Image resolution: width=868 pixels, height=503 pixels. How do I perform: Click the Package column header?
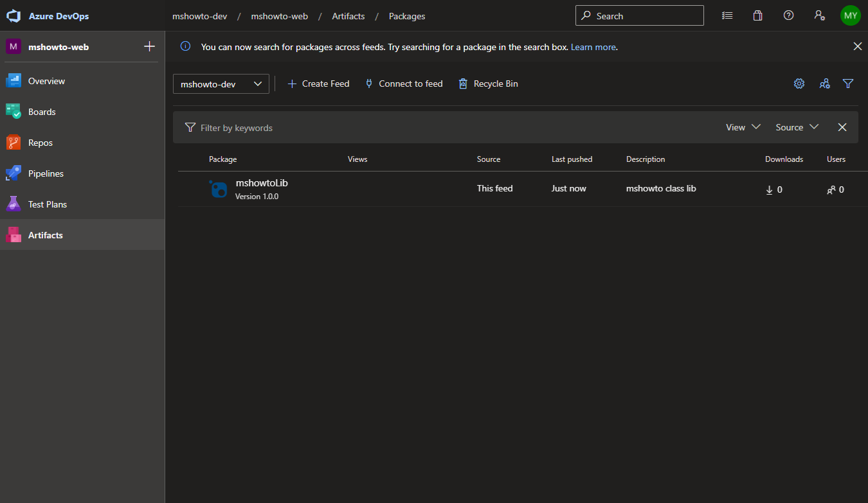coord(222,159)
